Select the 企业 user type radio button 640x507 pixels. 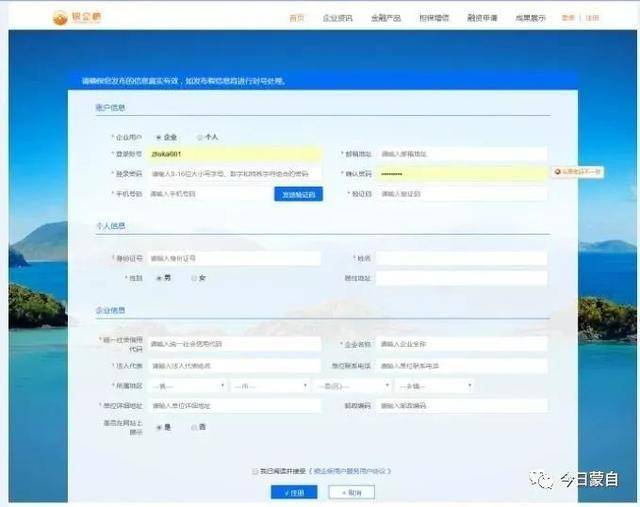pos(158,137)
